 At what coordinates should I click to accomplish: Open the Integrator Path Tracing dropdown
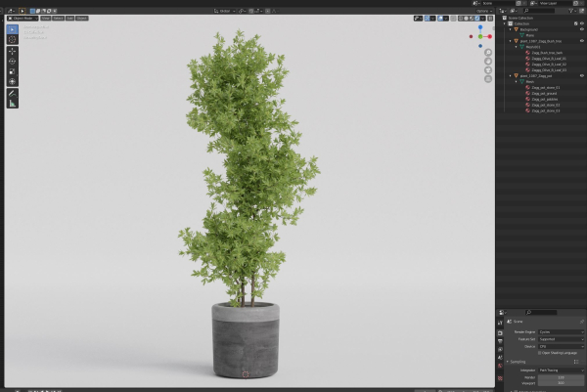pyautogui.click(x=561, y=370)
